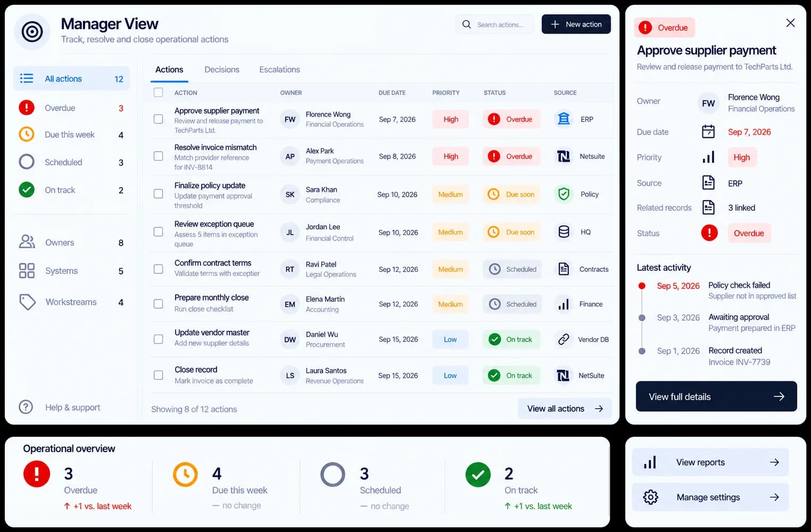Click the HQ database source icon
The width and height of the screenshot is (811, 532).
(x=564, y=232)
